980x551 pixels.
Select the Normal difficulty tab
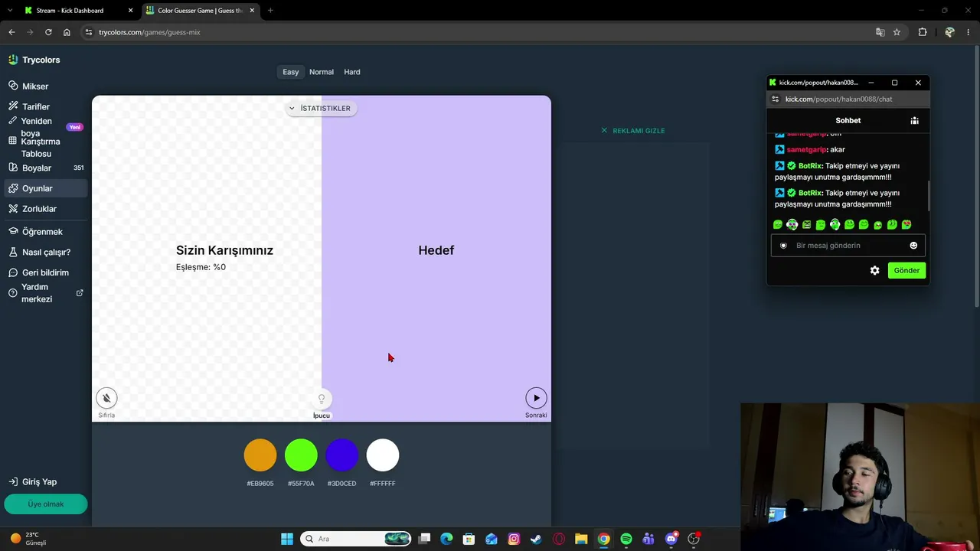click(322, 72)
